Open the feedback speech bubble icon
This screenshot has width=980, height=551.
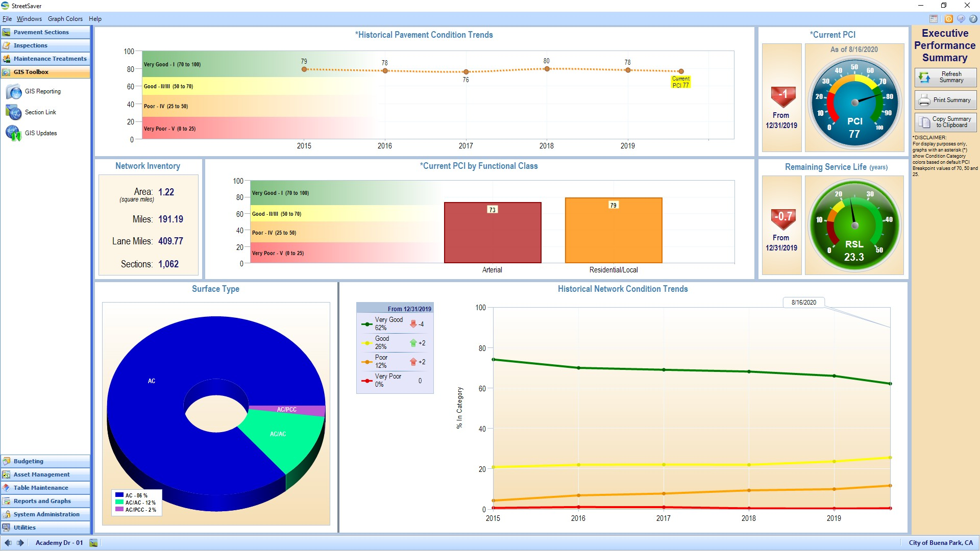pyautogui.click(x=961, y=19)
